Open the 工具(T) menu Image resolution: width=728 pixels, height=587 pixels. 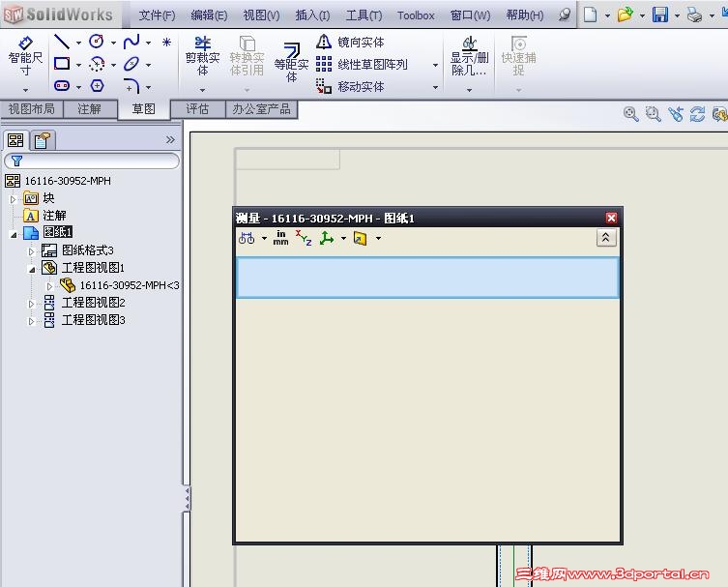point(364,15)
